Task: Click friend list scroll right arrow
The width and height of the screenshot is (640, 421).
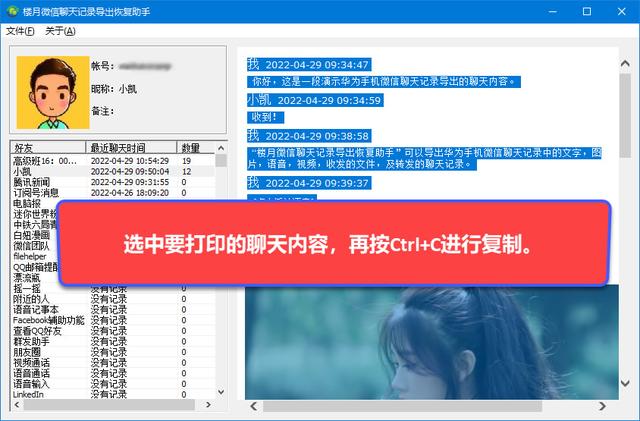Action: (208, 405)
